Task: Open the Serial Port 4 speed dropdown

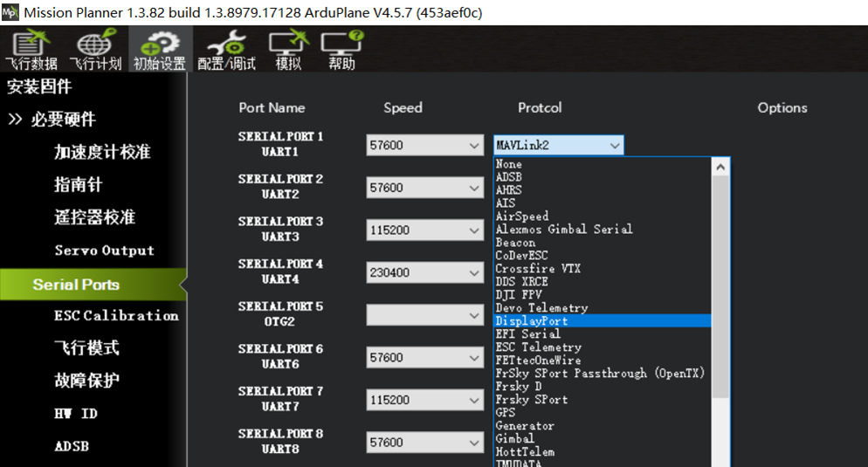Action: [x=474, y=273]
